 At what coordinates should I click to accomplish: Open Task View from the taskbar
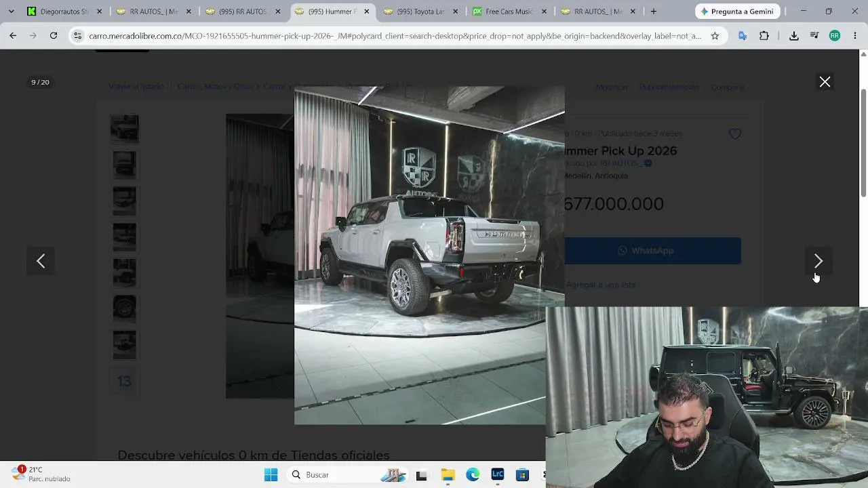click(421, 475)
